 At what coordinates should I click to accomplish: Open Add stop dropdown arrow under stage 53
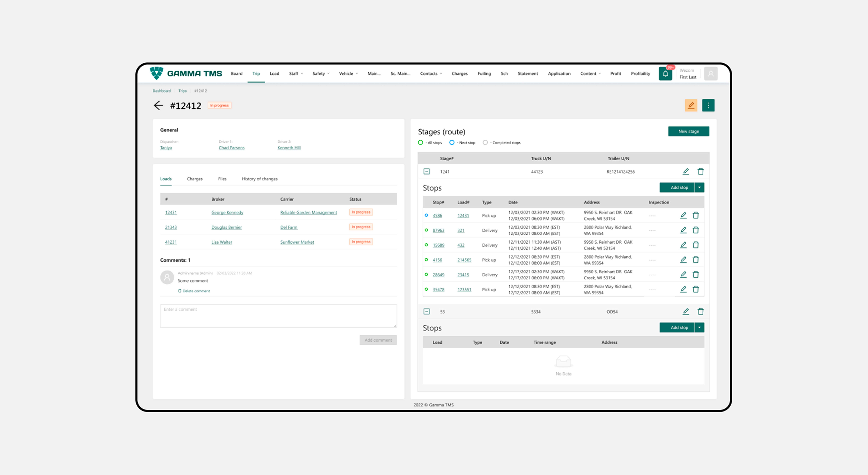pos(699,328)
